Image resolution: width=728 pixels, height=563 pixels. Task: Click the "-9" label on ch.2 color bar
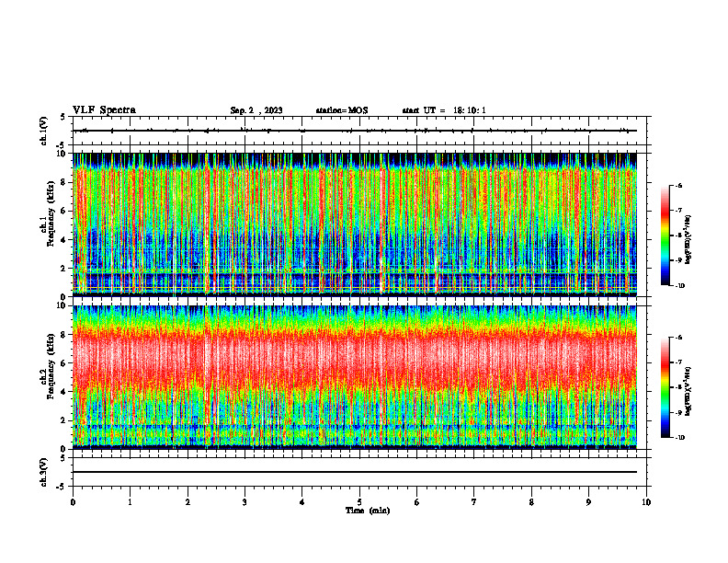(x=679, y=412)
